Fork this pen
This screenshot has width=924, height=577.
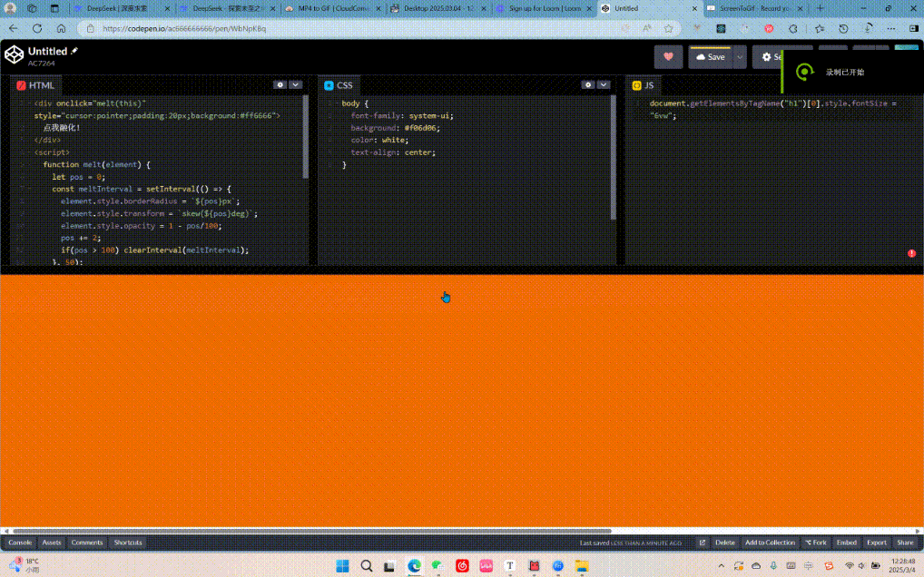816,543
